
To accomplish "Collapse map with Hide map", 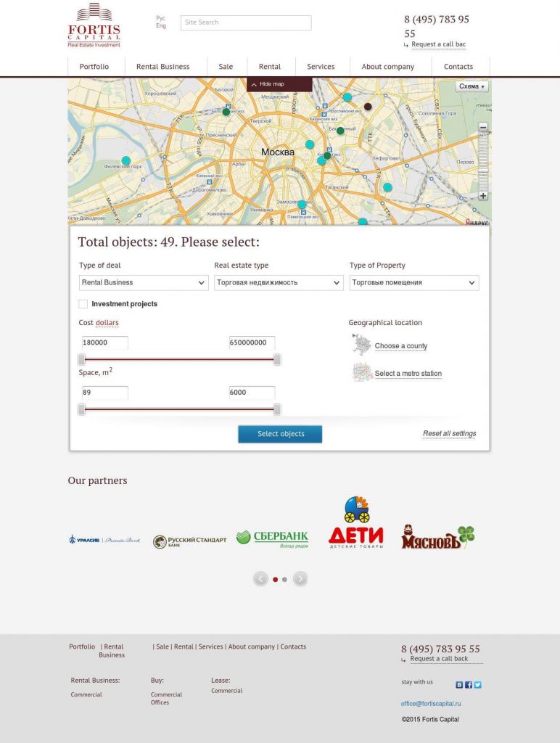I will coord(279,84).
